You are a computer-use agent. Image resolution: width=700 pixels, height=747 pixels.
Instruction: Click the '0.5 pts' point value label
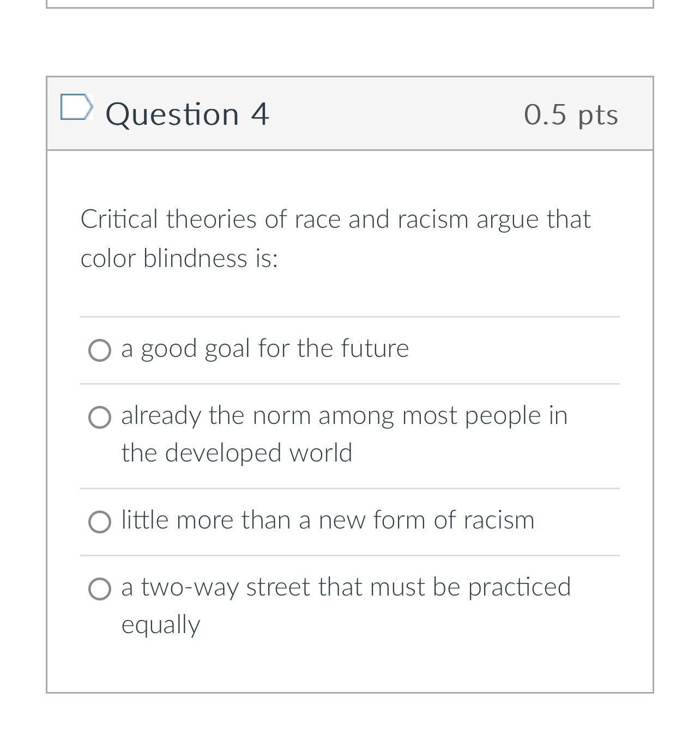coord(570,114)
